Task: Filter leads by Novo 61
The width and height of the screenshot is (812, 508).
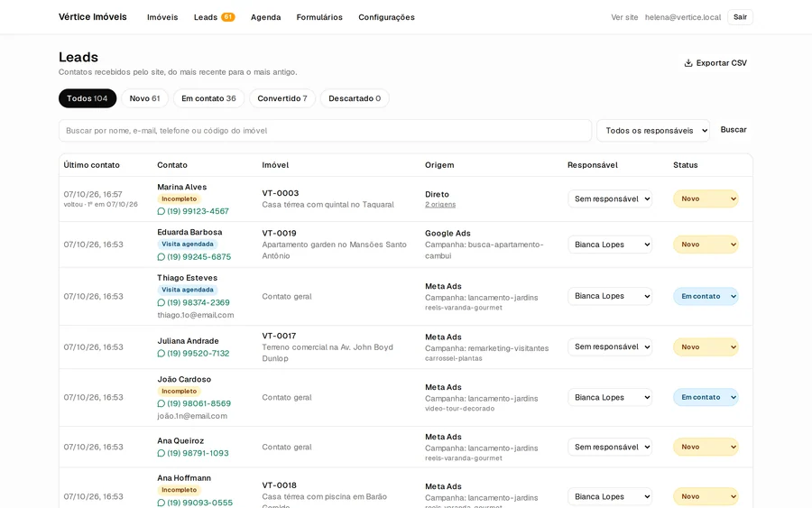Action: pos(145,98)
